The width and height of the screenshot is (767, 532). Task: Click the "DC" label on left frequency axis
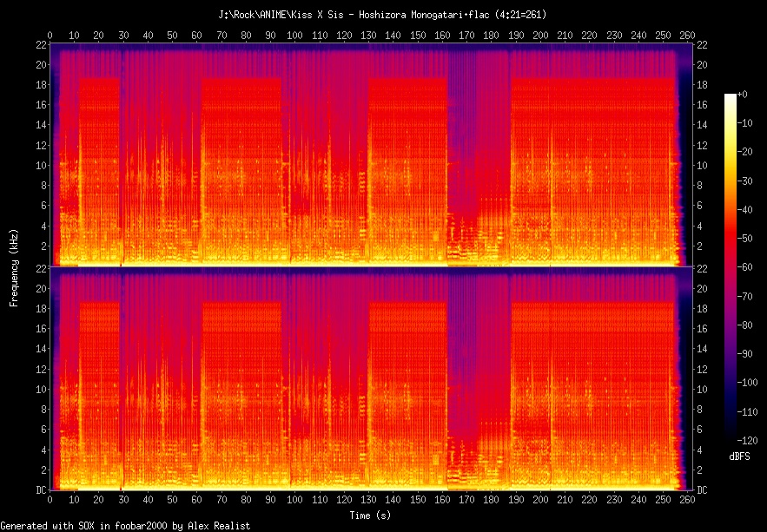click(41, 490)
